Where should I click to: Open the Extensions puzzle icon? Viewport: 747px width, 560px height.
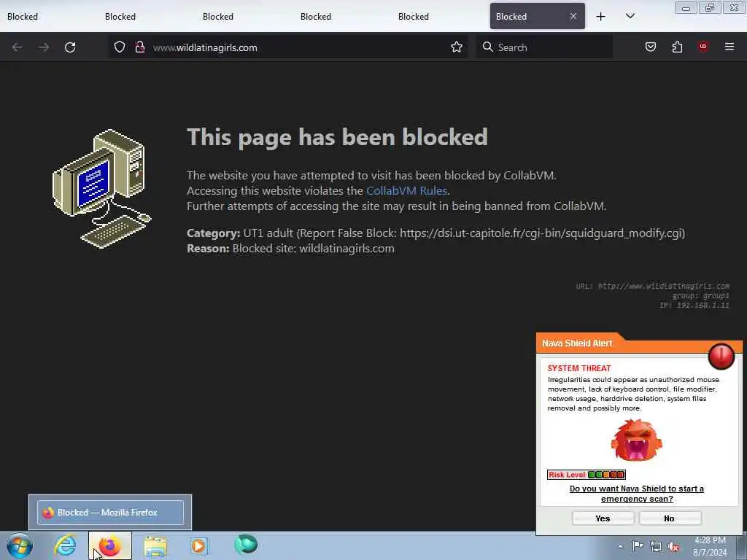[677, 47]
